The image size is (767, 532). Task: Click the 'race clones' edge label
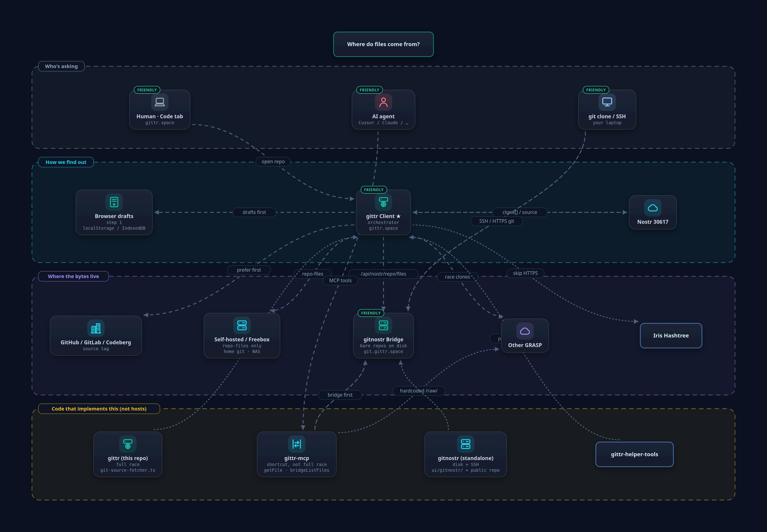coord(457,277)
